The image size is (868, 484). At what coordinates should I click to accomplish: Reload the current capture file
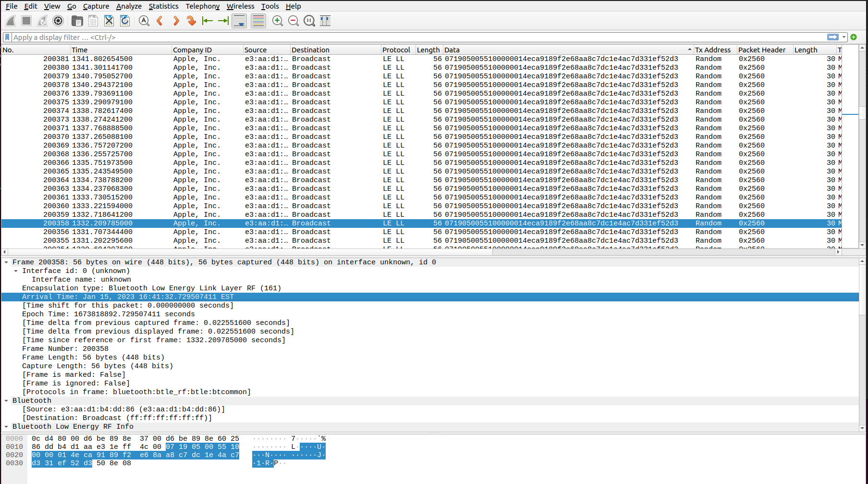click(125, 21)
